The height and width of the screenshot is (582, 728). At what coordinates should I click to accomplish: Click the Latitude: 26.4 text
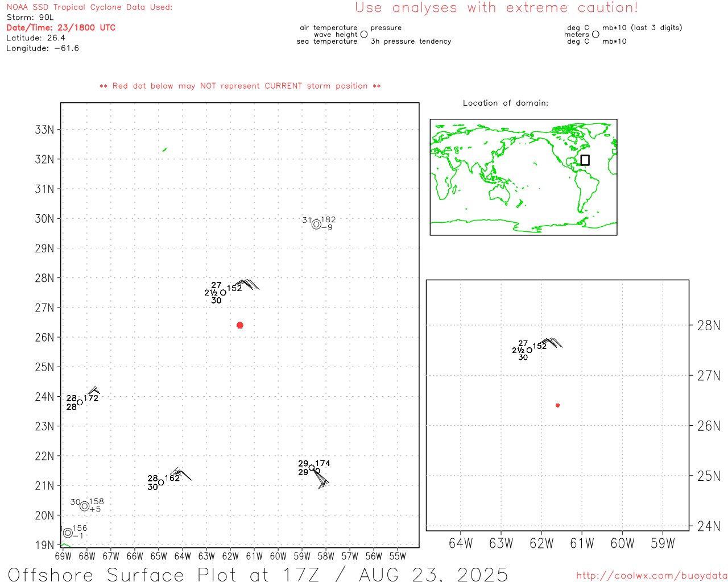tap(36, 38)
